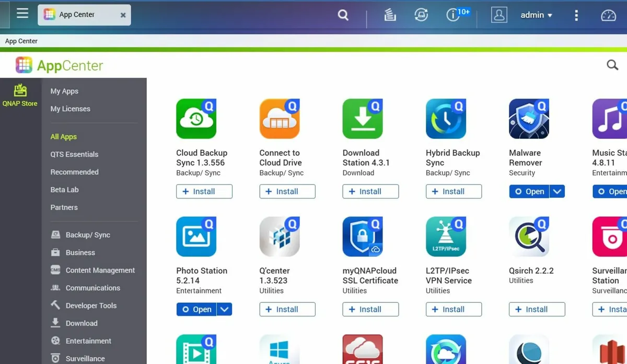Select Recommended category
Viewport: 627px width, 364px height.
74,172
